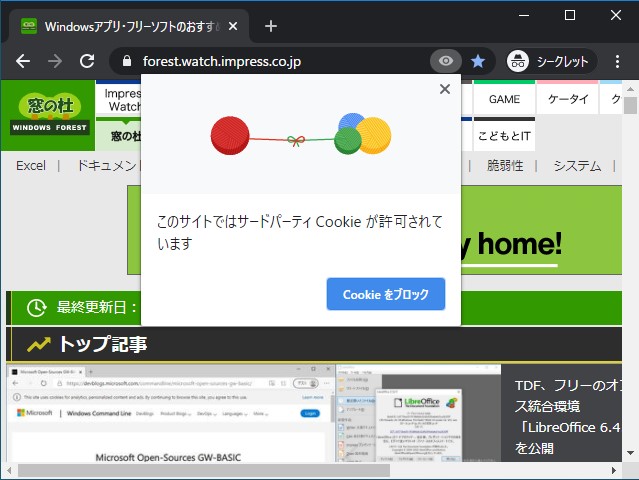Click the trending arrow icon by トップ記事
639x480 pixels.
pos(39,344)
